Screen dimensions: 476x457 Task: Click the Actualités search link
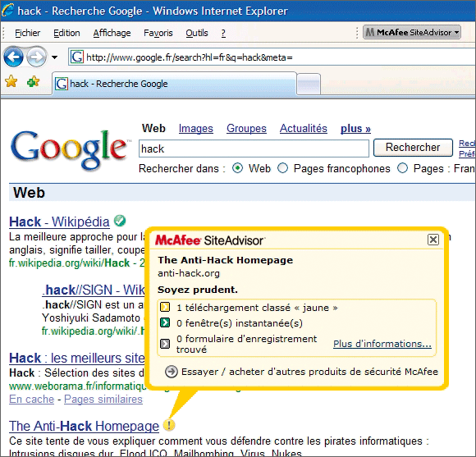pyautogui.click(x=304, y=128)
